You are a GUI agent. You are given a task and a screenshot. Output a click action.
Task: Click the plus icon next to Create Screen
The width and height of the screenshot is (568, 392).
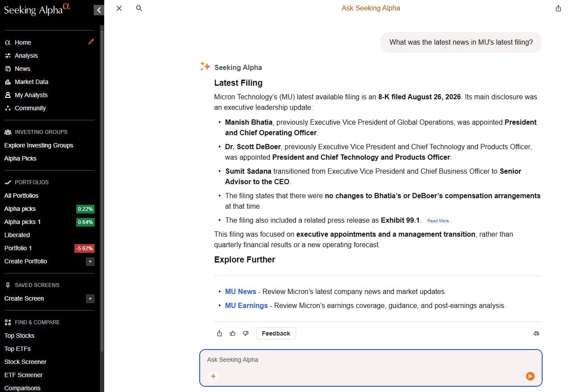[90, 299]
